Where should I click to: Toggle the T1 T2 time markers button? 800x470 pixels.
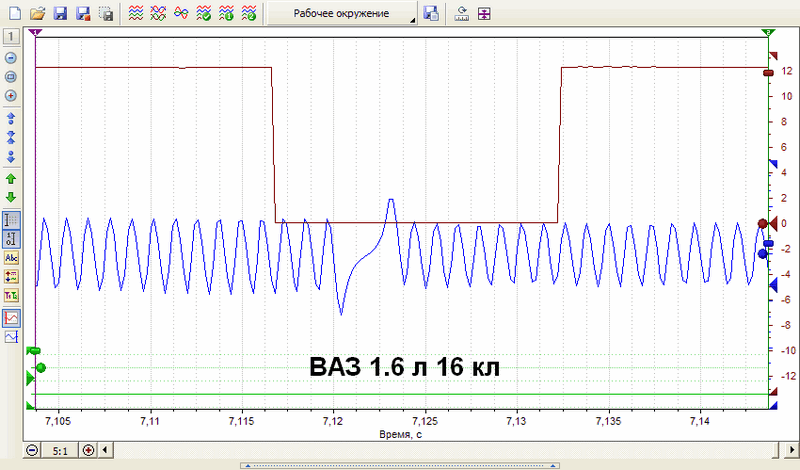point(11,295)
